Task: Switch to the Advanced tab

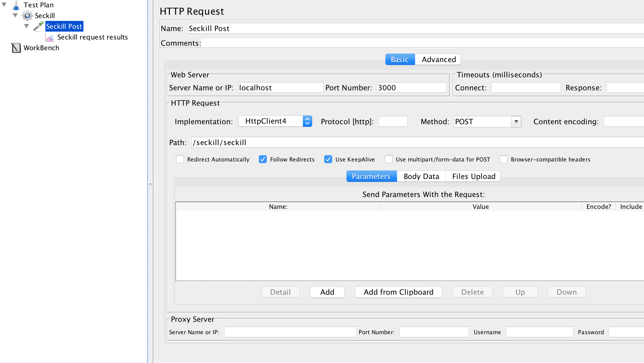Action: (x=438, y=59)
